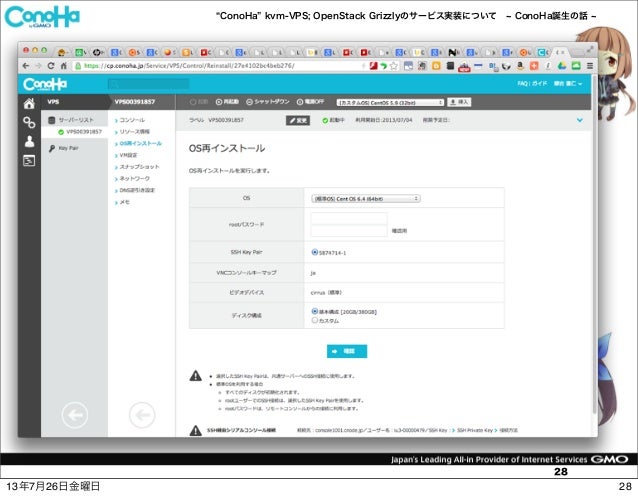Click the ConoHa logo in the blue header
The image size is (638, 497).
pos(45,84)
